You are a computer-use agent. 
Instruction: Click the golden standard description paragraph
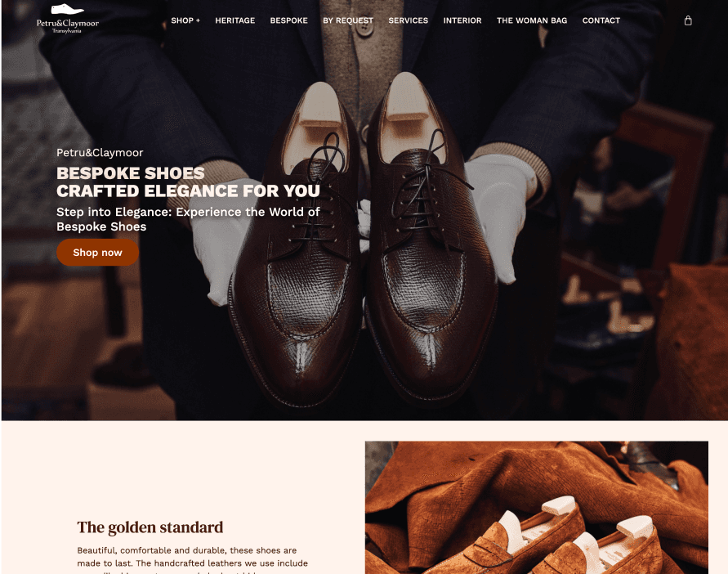[193, 561]
